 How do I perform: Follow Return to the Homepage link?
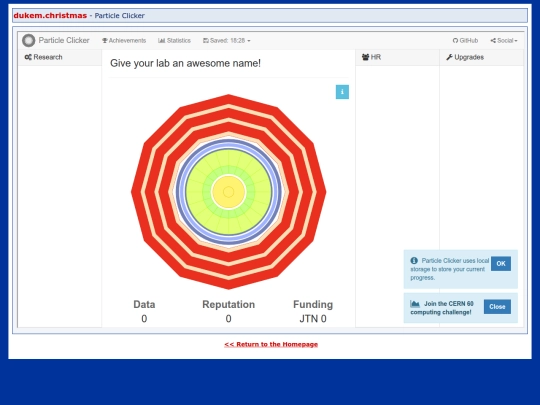click(x=271, y=344)
